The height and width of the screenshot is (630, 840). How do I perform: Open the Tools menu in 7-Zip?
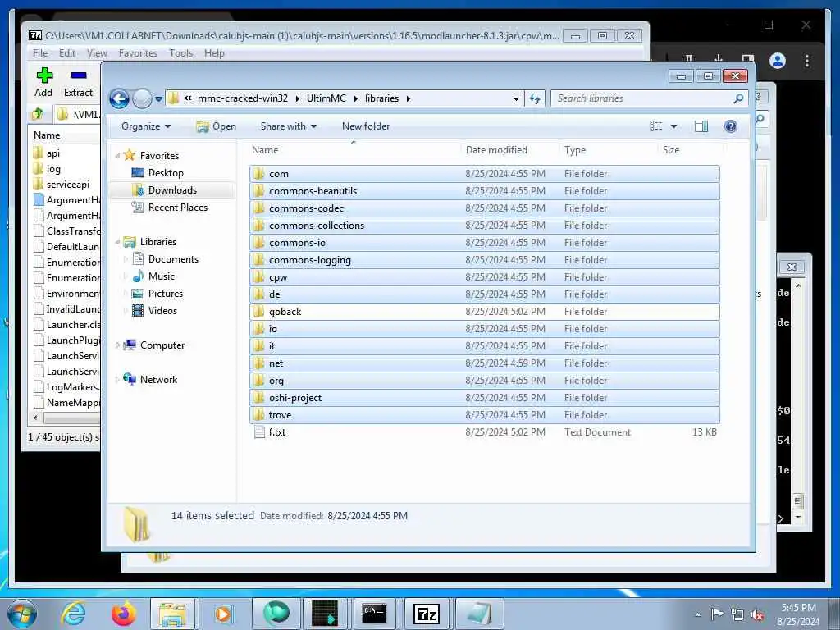181,53
